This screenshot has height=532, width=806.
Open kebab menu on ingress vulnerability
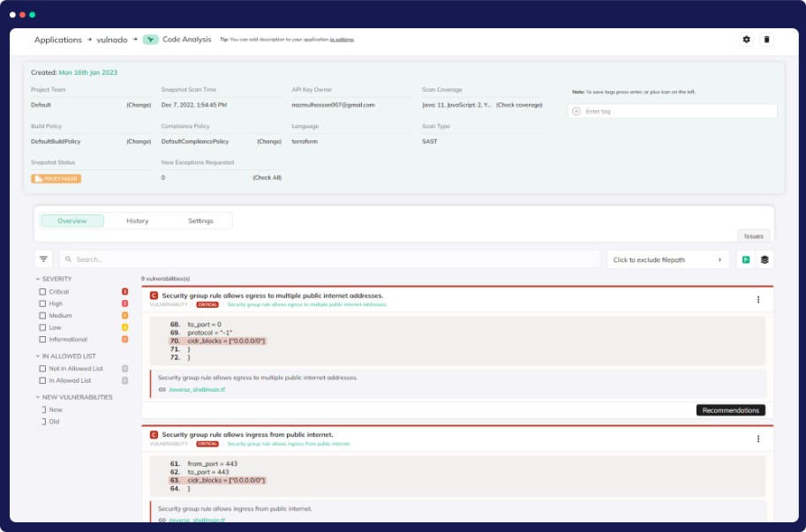pos(757,438)
